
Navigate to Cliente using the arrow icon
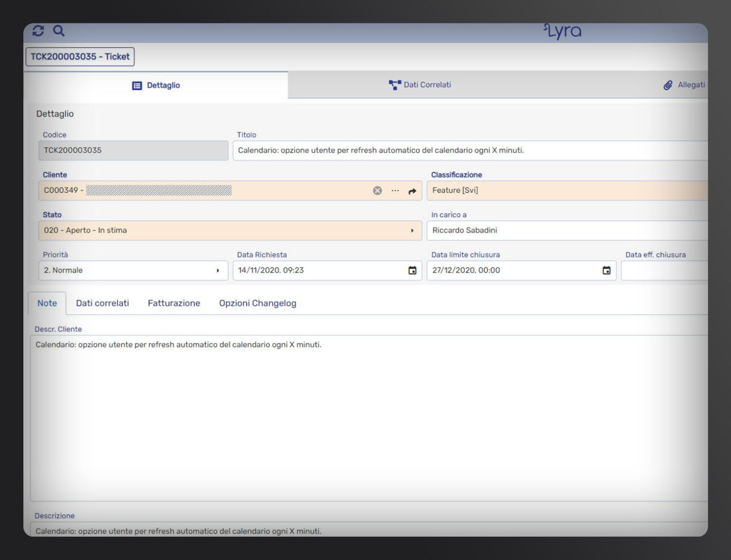pyautogui.click(x=412, y=191)
